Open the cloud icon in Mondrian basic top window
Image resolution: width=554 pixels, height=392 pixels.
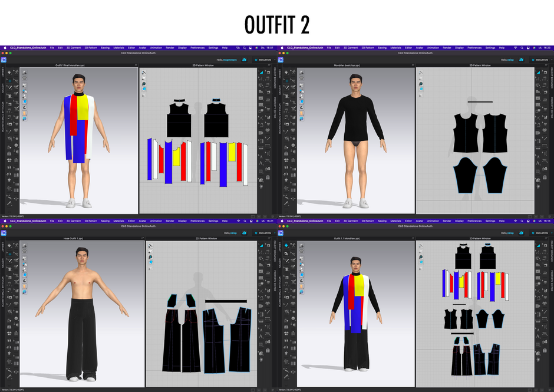521,60
